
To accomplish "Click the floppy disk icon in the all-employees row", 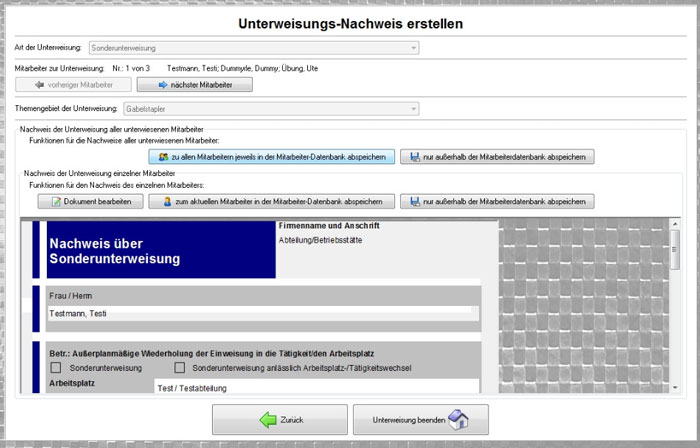I will pyautogui.click(x=415, y=157).
